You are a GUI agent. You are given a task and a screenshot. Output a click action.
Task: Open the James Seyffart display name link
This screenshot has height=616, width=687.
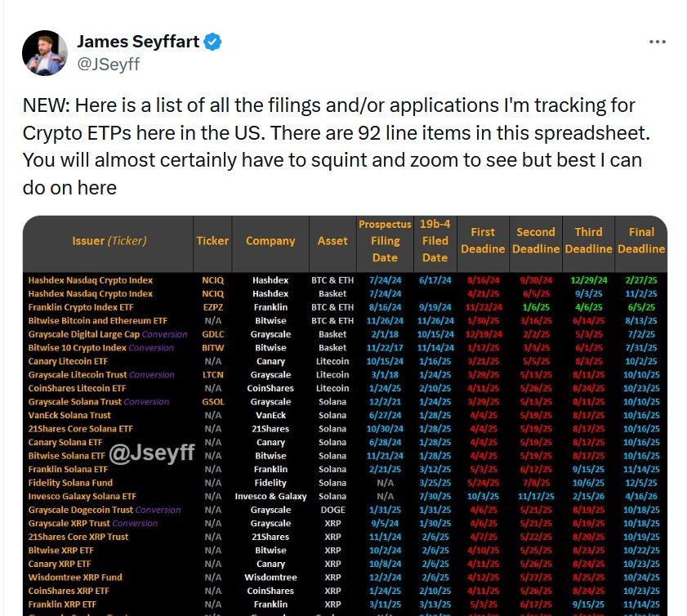click(137, 42)
